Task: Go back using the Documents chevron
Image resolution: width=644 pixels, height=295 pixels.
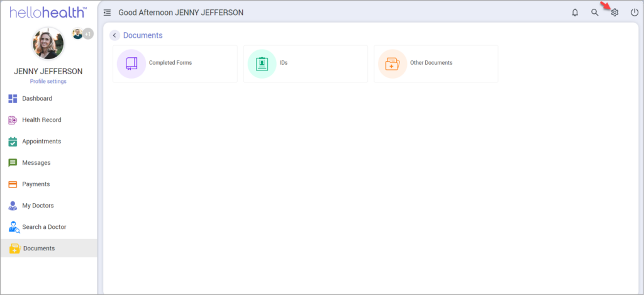Action: 114,35
